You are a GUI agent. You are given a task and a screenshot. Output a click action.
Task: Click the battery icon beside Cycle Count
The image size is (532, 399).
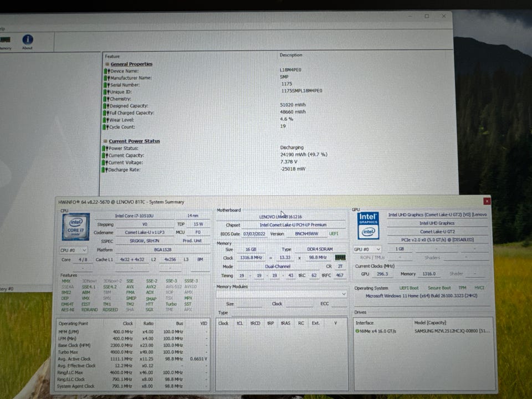pyautogui.click(x=106, y=127)
